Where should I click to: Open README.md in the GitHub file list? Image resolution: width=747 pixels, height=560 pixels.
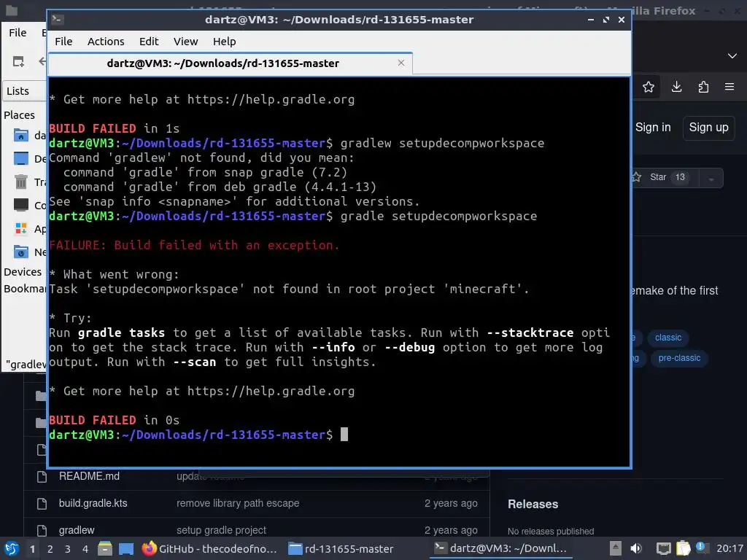89,476
